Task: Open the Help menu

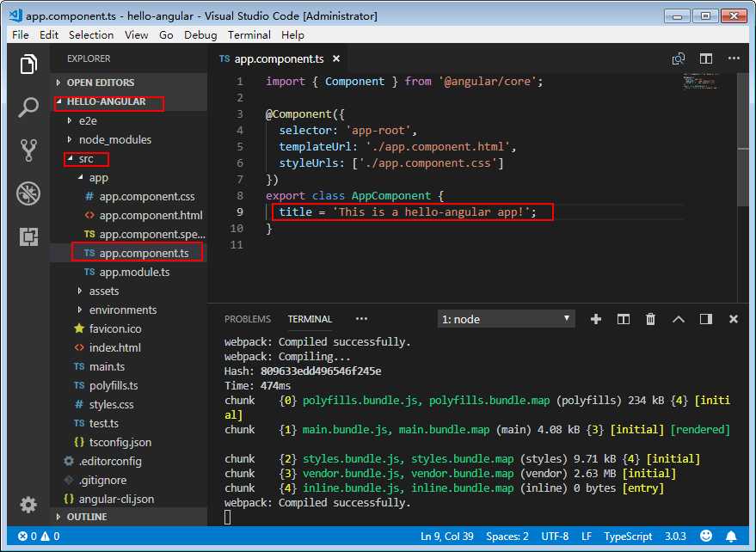Action: pos(292,35)
